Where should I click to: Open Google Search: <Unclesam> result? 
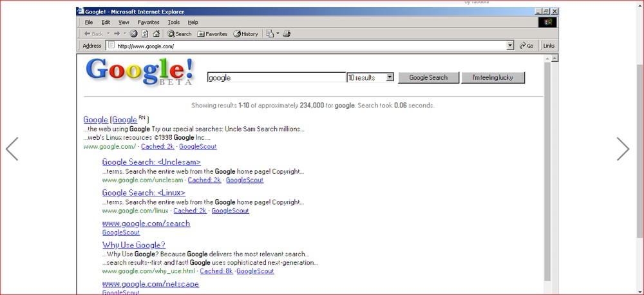pyautogui.click(x=151, y=162)
